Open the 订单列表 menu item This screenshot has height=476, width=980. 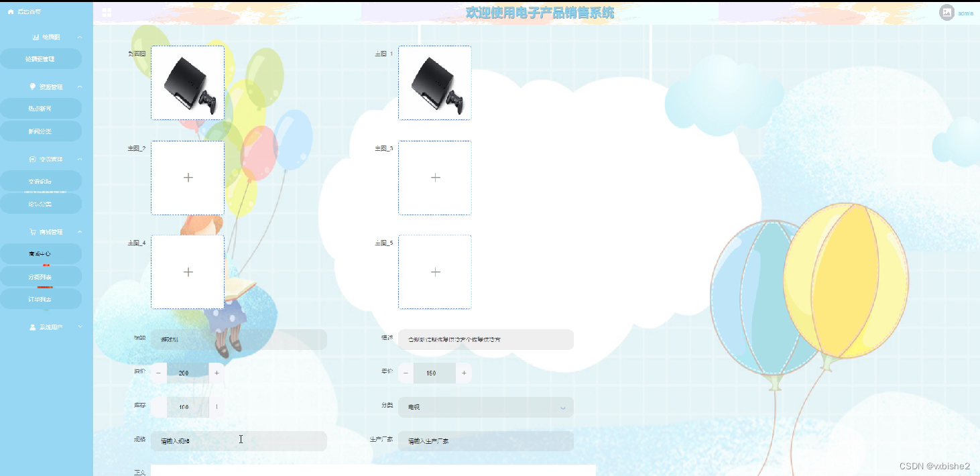click(41, 299)
